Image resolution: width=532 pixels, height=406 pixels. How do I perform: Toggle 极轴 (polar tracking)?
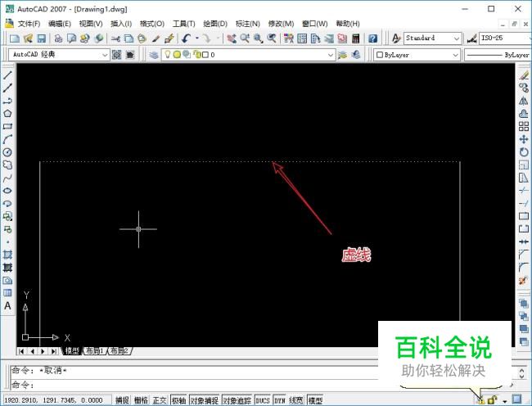178,400
